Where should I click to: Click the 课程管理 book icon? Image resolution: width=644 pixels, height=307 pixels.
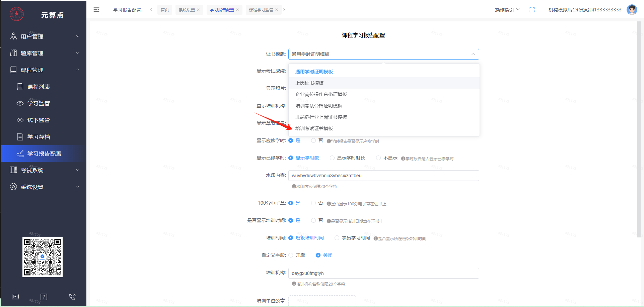[x=13, y=70]
